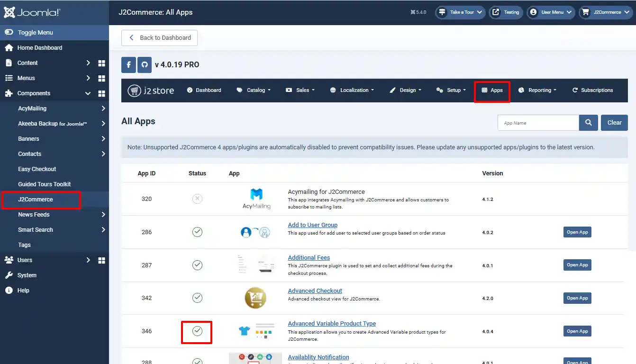Open the Additional Fees link
636x364 pixels.
click(309, 258)
